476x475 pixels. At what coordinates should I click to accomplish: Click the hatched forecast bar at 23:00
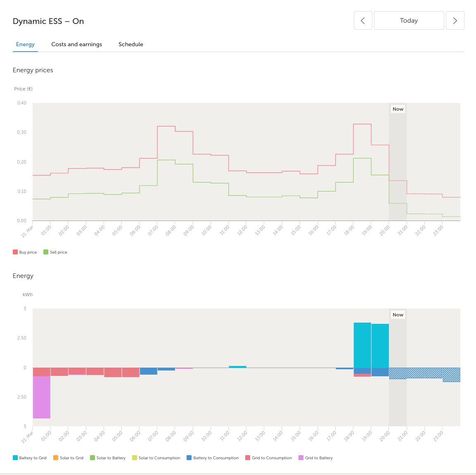451,375
